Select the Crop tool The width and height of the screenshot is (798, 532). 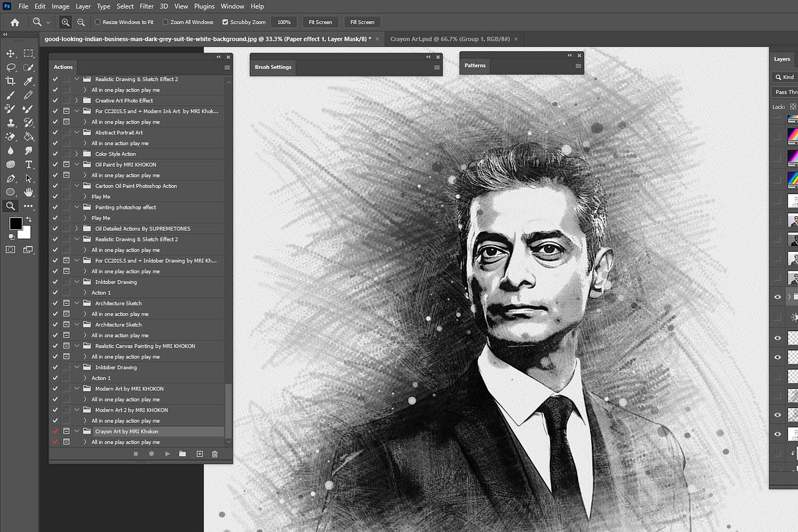(x=11, y=81)
